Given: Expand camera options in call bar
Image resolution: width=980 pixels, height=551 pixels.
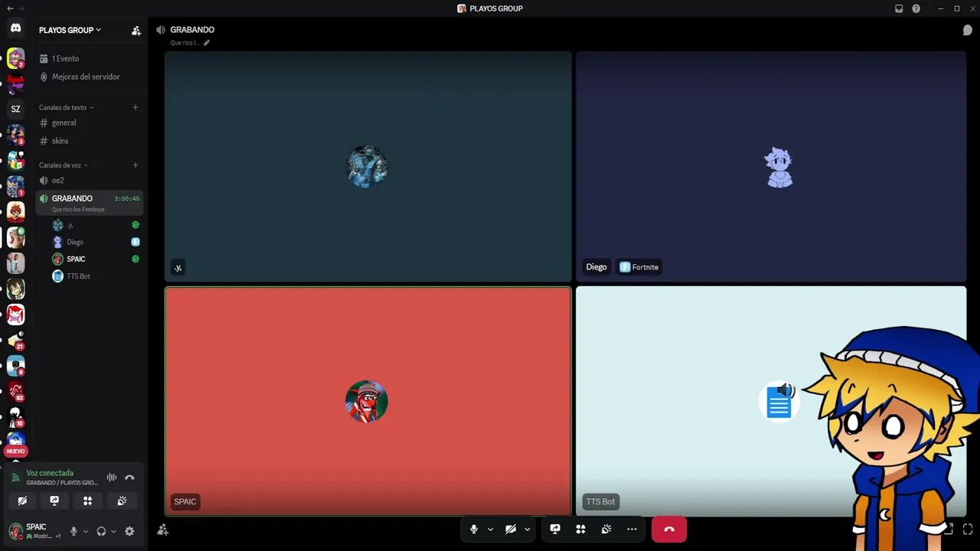Looking at the screenshot, I should (x=527, y=530).
